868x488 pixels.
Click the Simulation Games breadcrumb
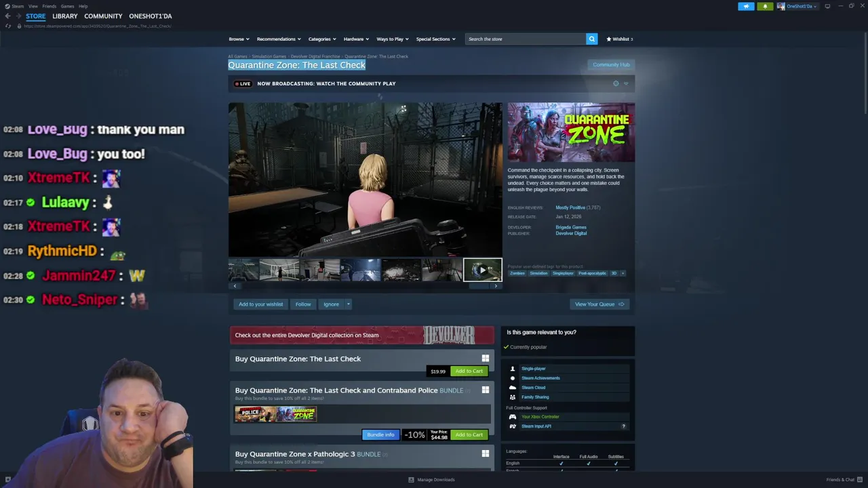(269, 56)
